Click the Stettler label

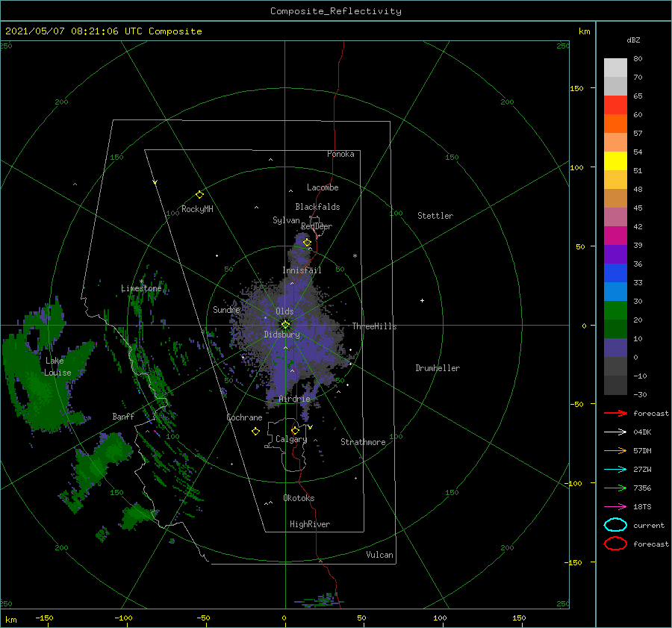point(435,216)
